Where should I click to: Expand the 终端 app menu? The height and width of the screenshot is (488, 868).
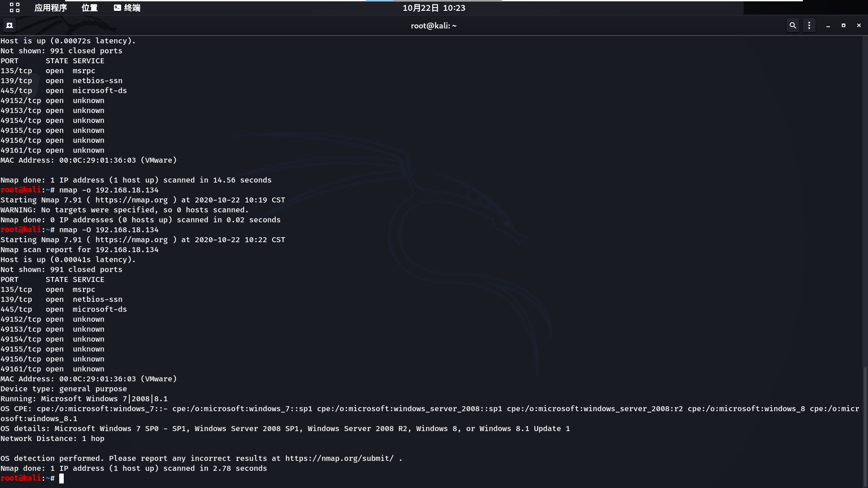127,8
